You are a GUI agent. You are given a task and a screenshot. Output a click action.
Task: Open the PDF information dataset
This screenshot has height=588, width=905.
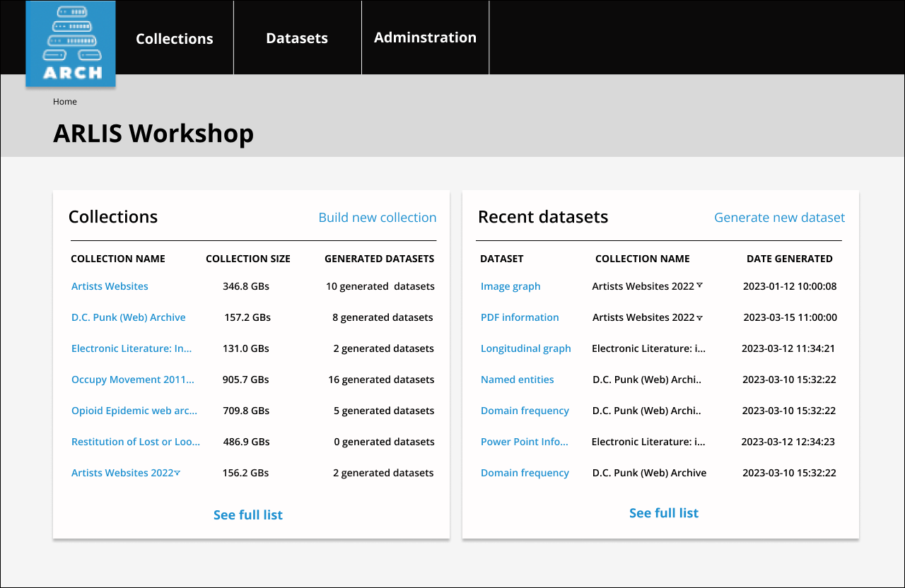(x=520, y=317)
